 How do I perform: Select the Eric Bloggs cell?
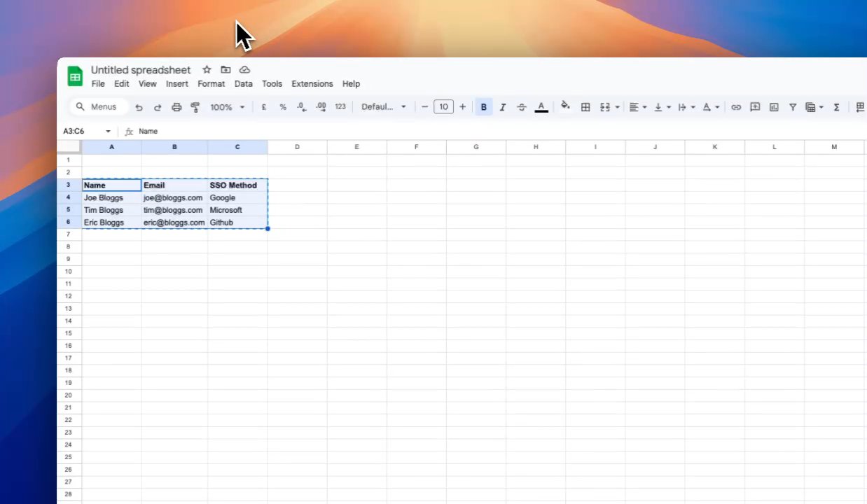click(x=111, y=223)
